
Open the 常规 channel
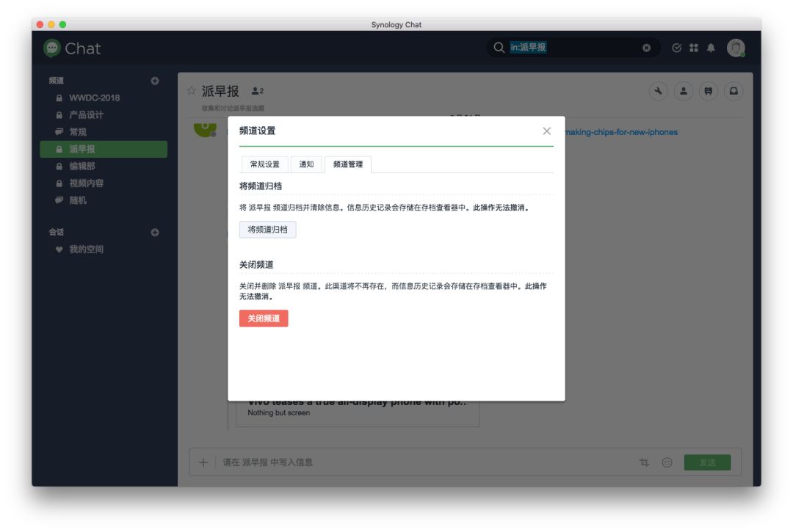(104, 132)
